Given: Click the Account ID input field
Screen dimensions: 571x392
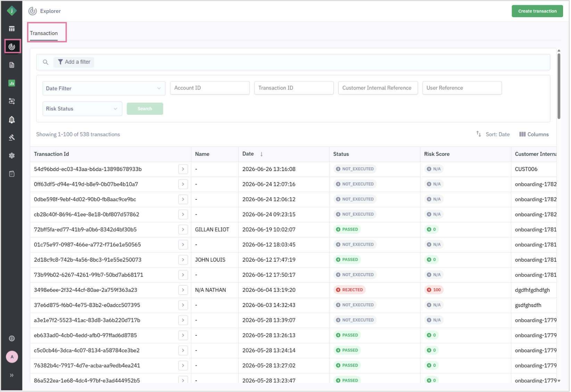Looking at the screenshot, I should [210, 88].
